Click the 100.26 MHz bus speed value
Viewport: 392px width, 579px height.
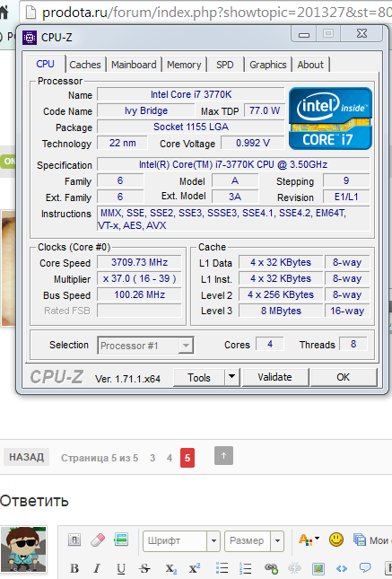[140, 294]
